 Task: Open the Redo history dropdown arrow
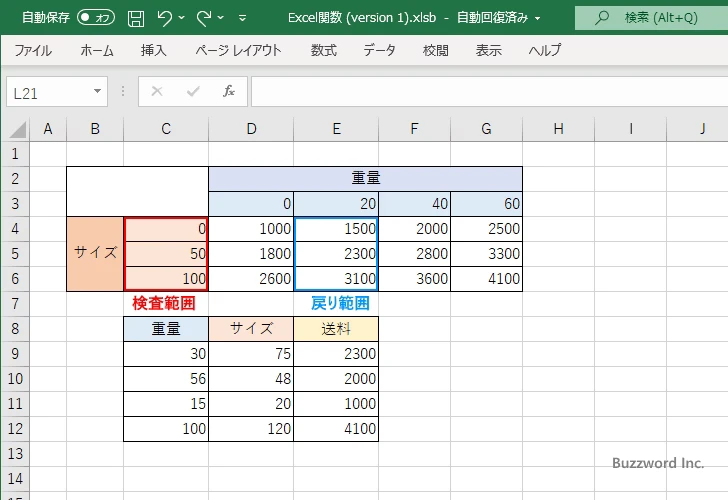coord(221,18)
